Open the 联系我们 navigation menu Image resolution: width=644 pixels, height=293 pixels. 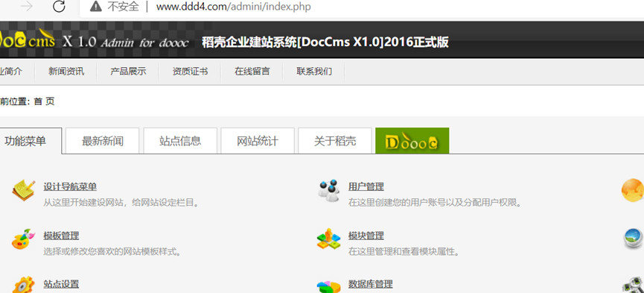[314, 72]
